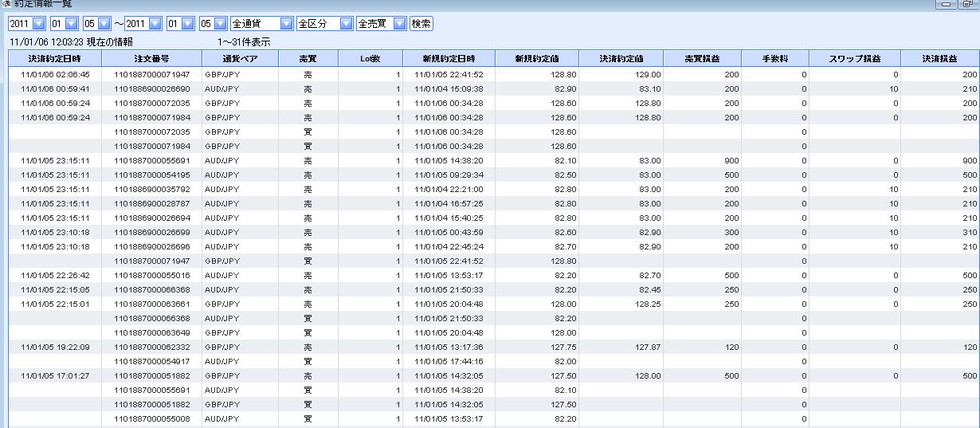The height and width of the screenshot is (428, 980).
Task: Select order number 1101887000055008
Action: pyautogui.click(x=152, y=418)
